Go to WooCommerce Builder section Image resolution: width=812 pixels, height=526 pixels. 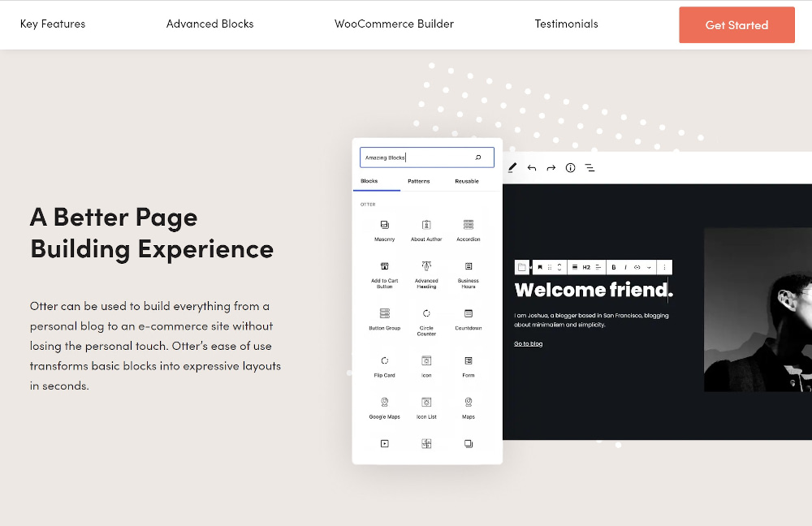click(x=394, y=24)
